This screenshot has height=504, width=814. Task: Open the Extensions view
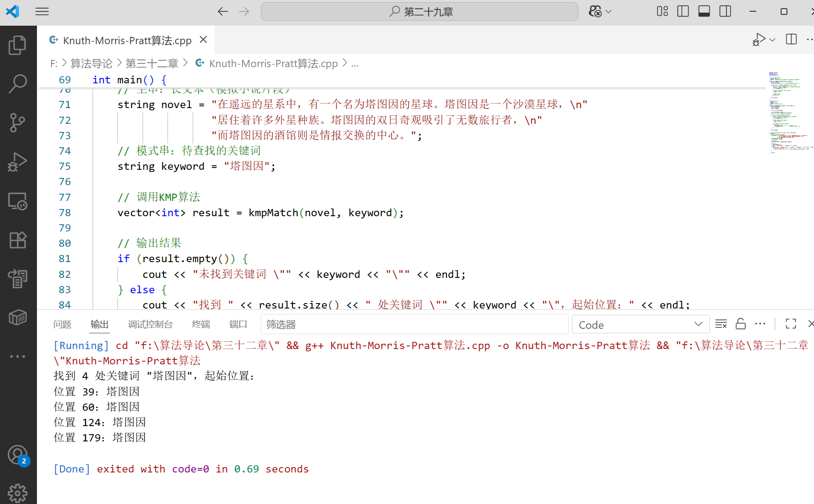point(18,240)
